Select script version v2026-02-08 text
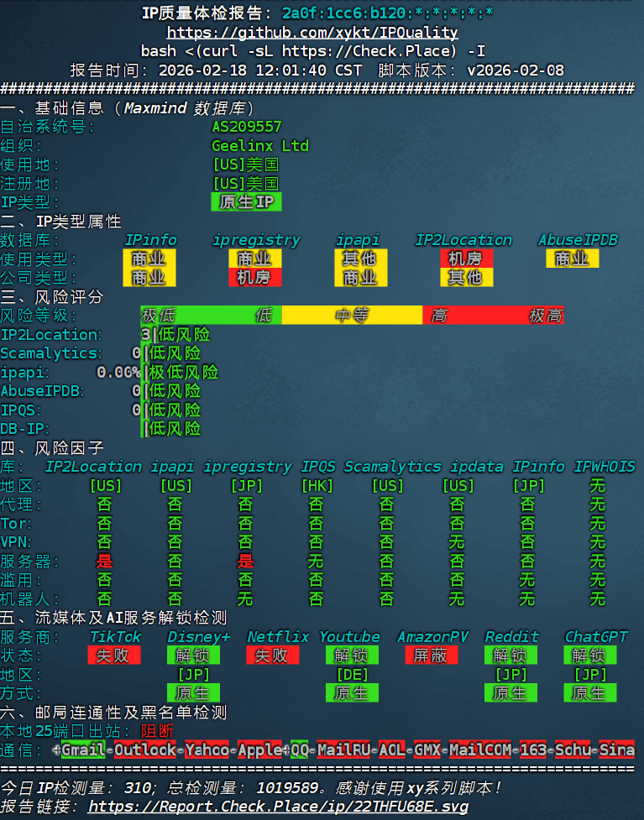Viewport: 644px width, 820px height. tap(516, 70)
